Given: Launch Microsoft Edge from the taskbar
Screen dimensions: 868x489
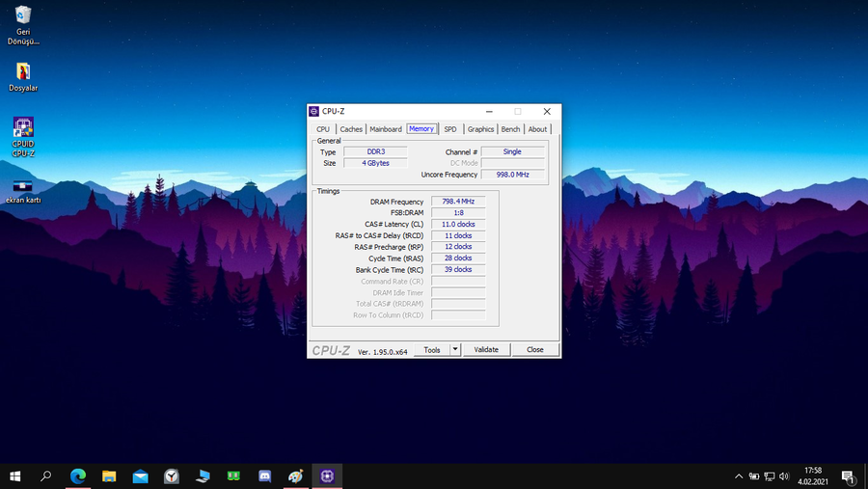Looking at the screenshot, I should click(x=78, y=476).
